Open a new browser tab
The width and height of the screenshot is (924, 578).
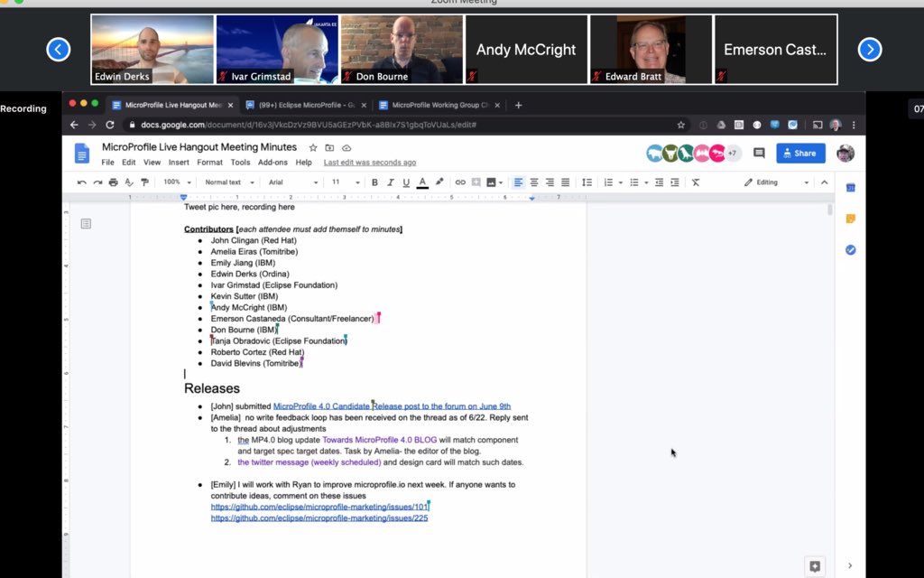518,105
